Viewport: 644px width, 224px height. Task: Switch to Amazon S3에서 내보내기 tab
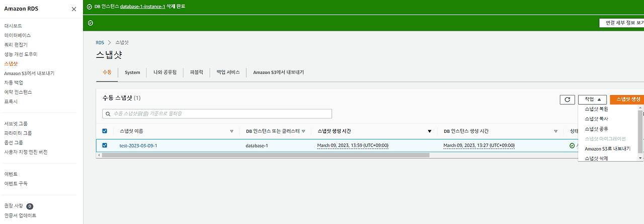[278, 72]
